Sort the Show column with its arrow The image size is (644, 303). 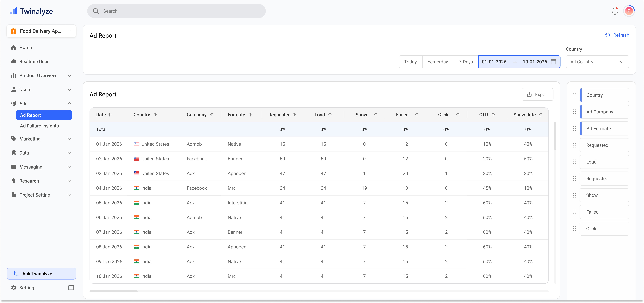[376, 115]
